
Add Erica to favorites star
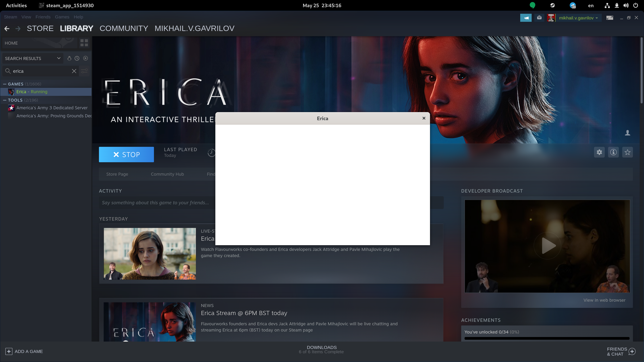(628, 152)
